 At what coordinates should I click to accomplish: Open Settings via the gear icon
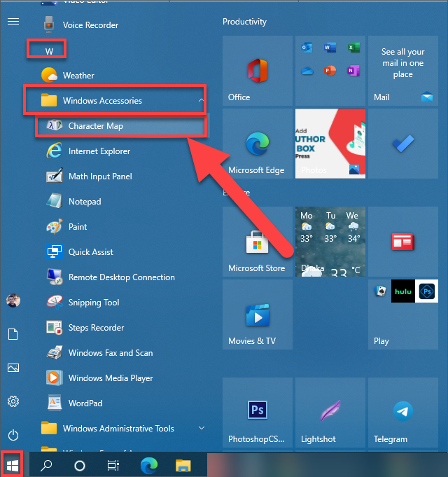tap(13, 401)
